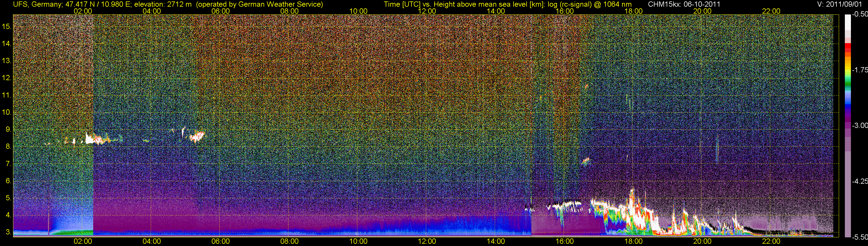Click the '-4.25' color scale value
The width and height of the screenshot is (868, 246).
860,181
